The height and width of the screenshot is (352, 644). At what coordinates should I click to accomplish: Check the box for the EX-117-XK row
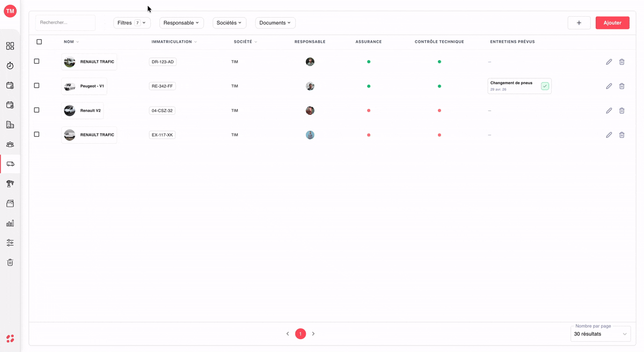click(36, 134)
